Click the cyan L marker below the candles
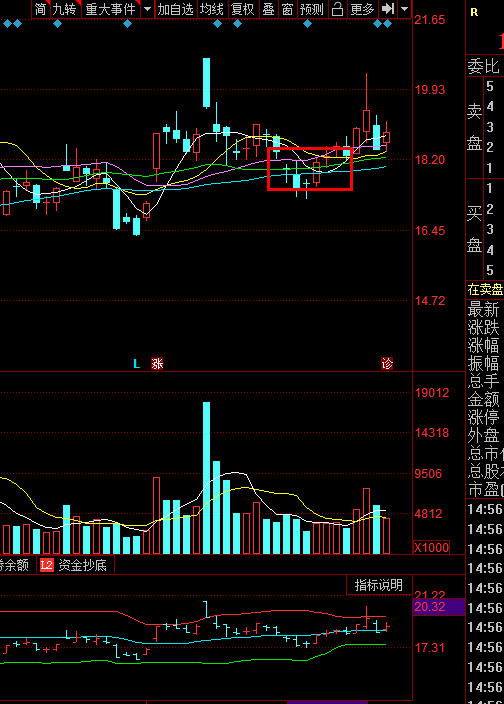 136,364
